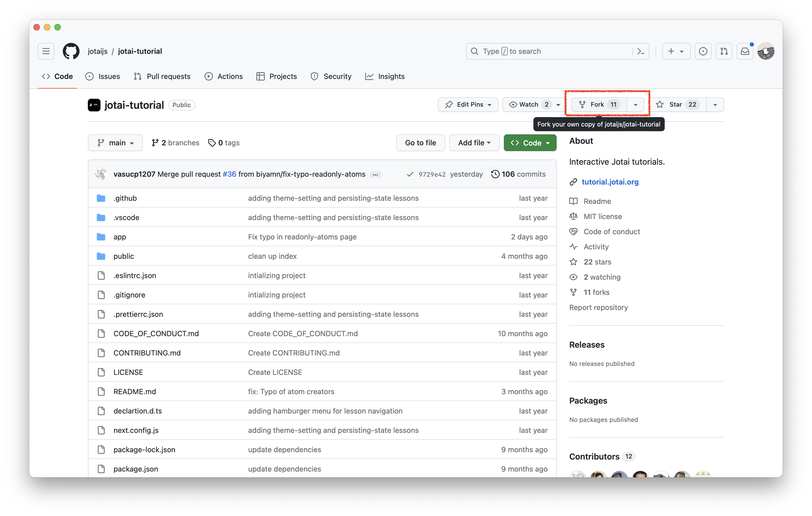
Task: Click the forks icon next to 11 forks
Action: [x=573, y=292]
